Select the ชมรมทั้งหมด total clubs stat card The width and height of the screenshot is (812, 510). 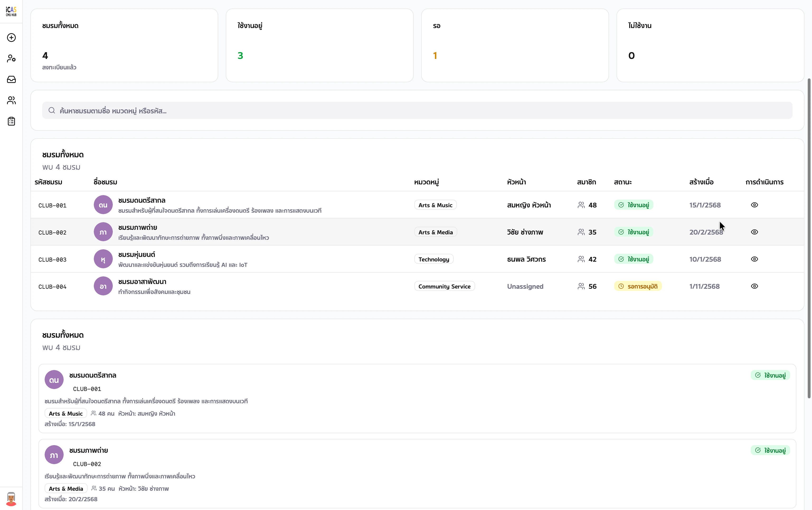tap(124, 45)
